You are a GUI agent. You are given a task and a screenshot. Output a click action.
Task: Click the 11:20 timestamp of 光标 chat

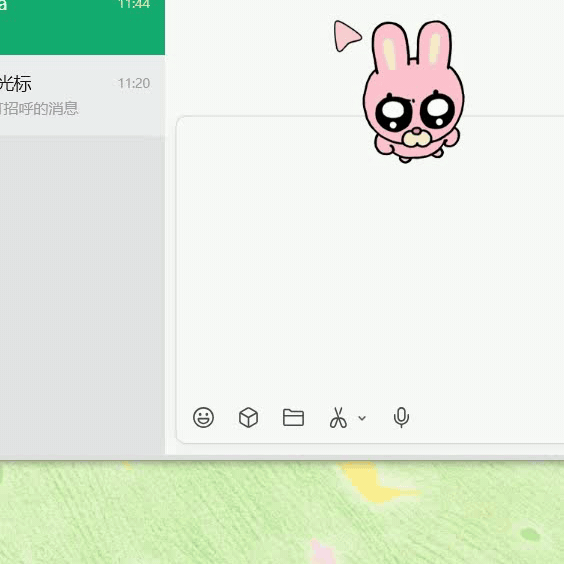point(134,83)
